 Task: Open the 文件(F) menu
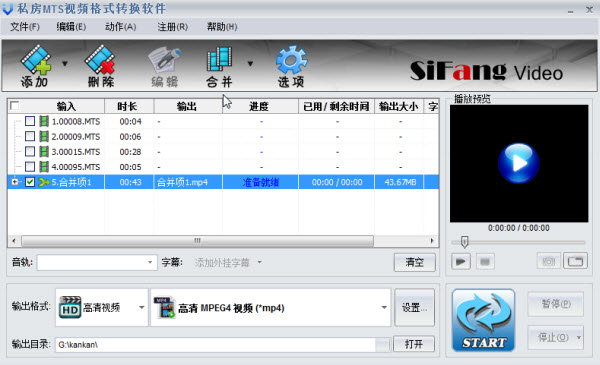coord(25,27)
